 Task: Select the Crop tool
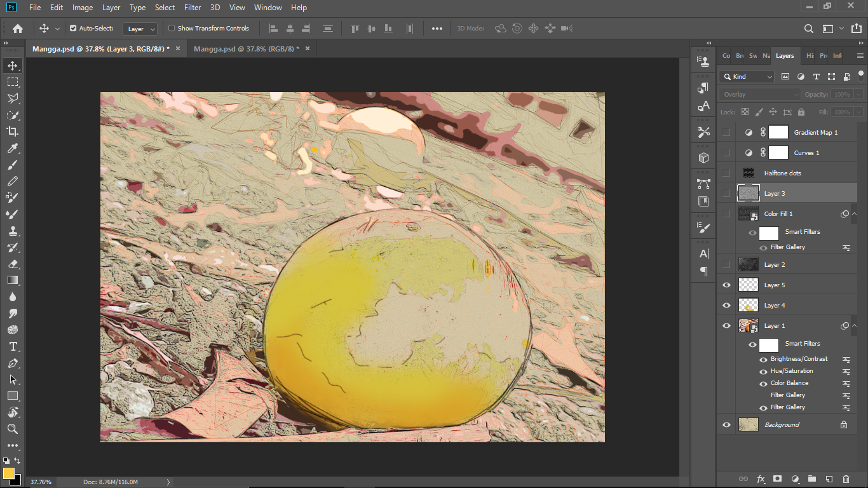coord(13,132)
